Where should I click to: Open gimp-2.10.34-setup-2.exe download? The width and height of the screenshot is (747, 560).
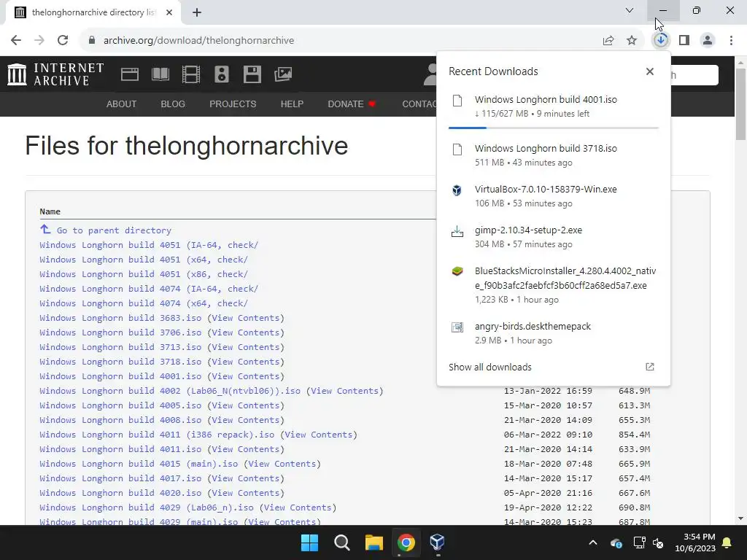click(x=553, y=237)
